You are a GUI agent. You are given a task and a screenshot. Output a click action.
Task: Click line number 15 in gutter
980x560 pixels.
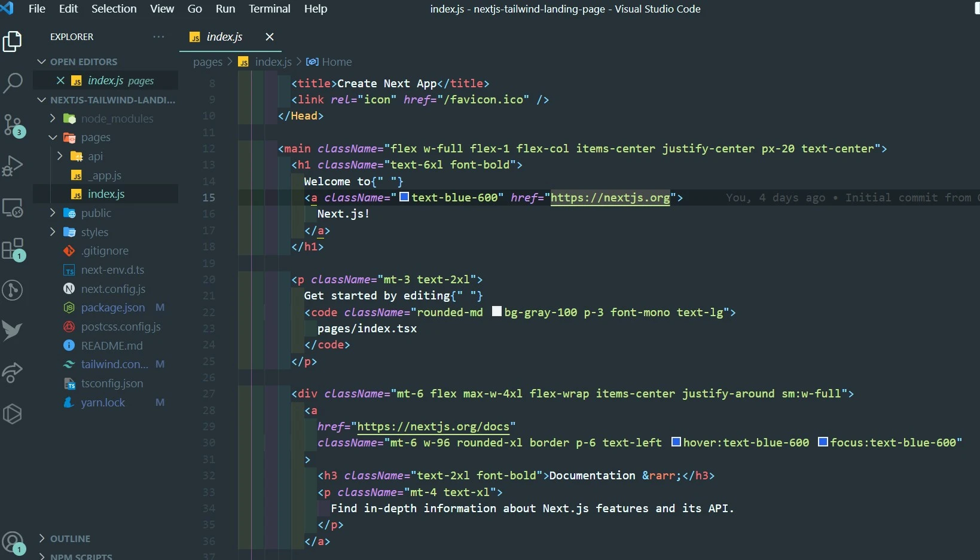[x=209, y=198]
